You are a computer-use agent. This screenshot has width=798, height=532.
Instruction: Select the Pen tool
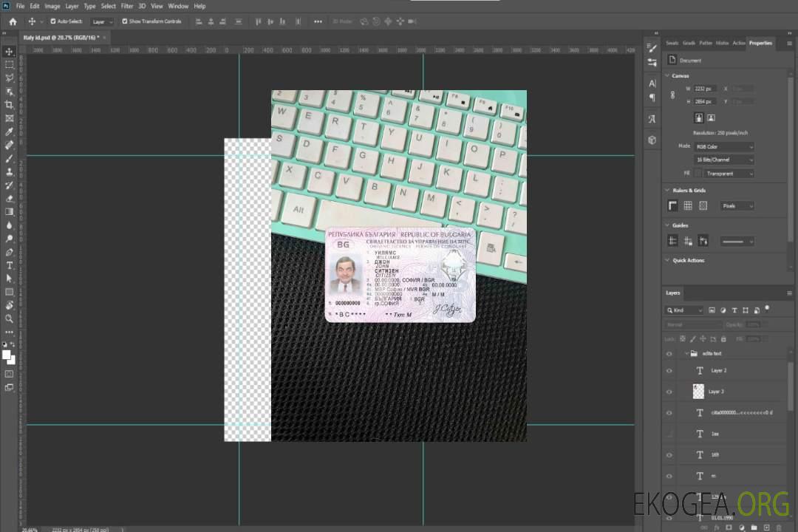pos(9,252)
